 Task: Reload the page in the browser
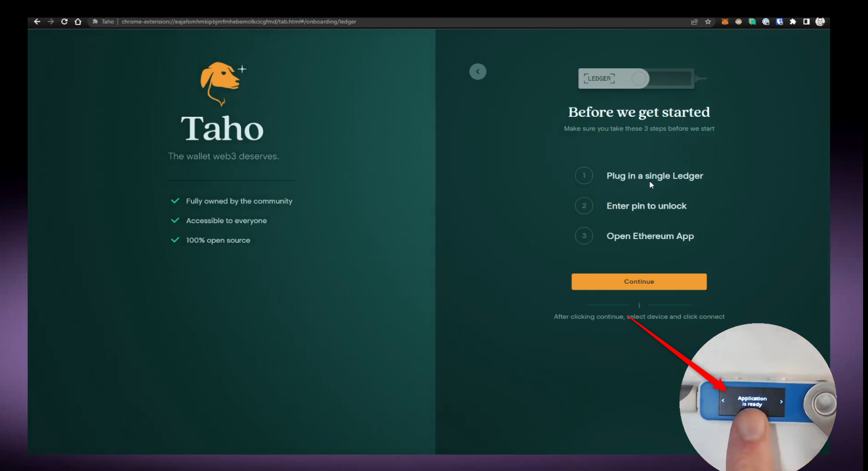pos(64,22)
